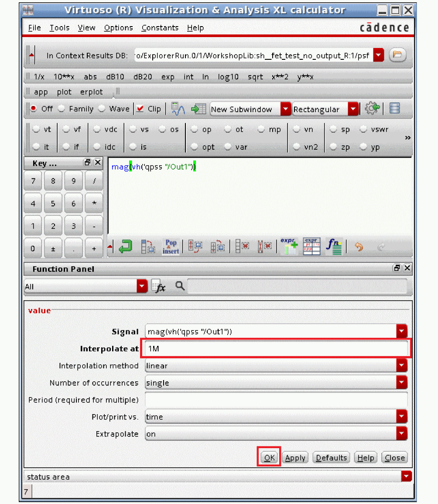Open the Options menu
438x504 pixels.
pos(118,28)
